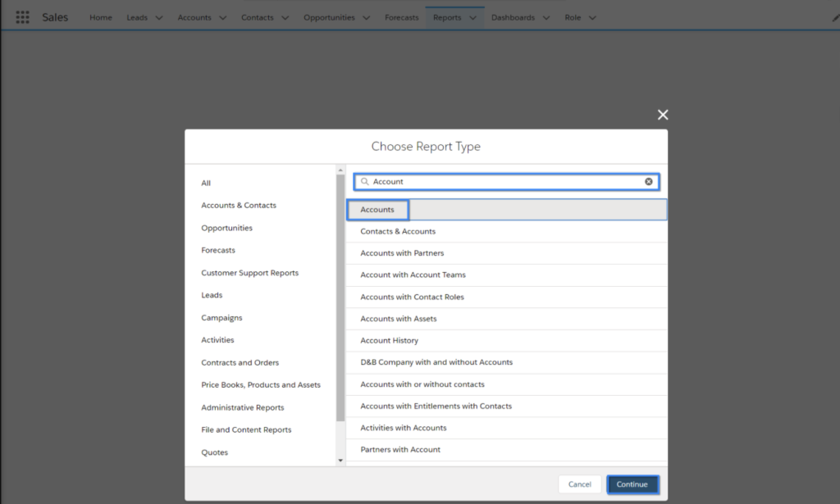Open the Contacts navigation tab
840x504 pixels.
(x=257, y=18)
